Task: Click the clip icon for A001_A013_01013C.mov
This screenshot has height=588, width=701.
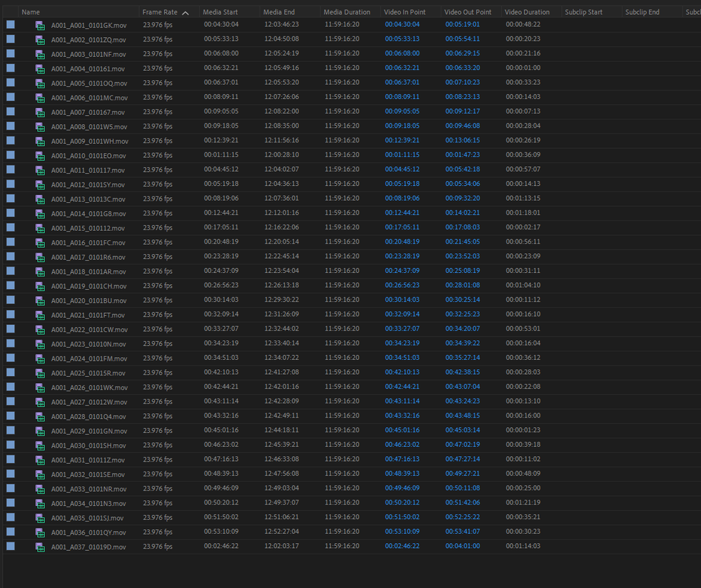Action: coord(40,199)
